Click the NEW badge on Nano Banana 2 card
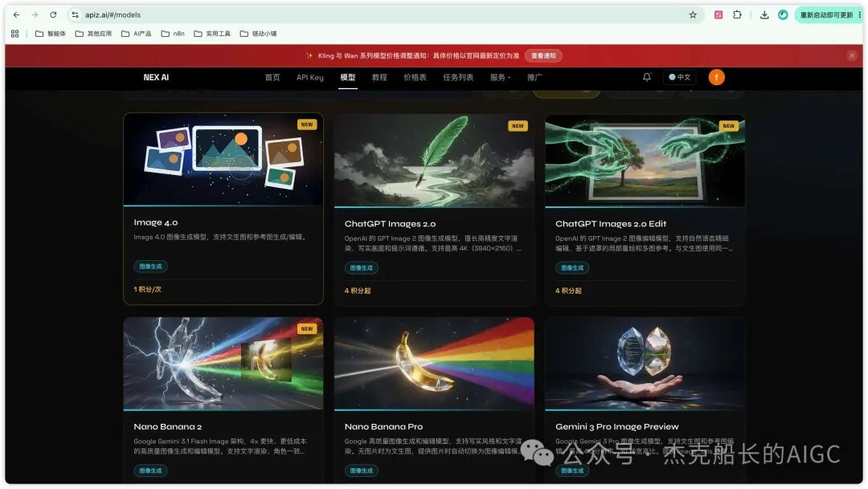This screenshot has height=489, width=868. coord(307,328)
